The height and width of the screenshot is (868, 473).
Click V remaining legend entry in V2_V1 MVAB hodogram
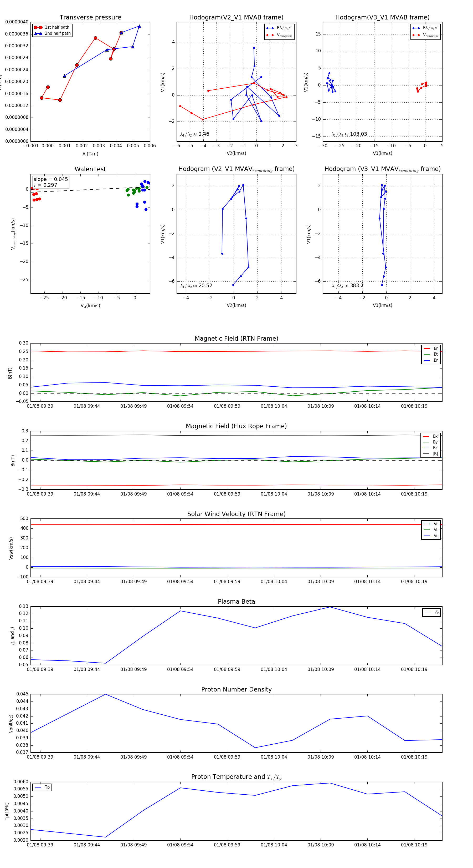279,35
